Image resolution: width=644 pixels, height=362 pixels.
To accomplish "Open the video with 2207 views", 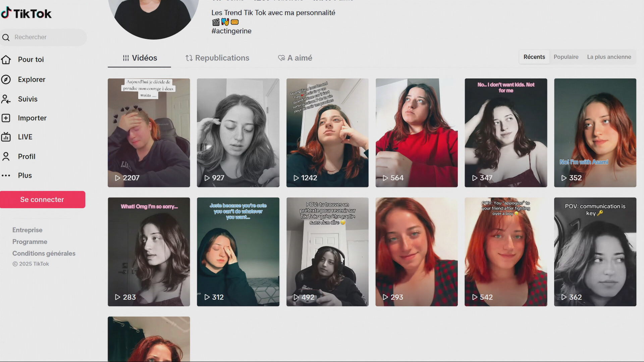I will (x=149, y=133).
